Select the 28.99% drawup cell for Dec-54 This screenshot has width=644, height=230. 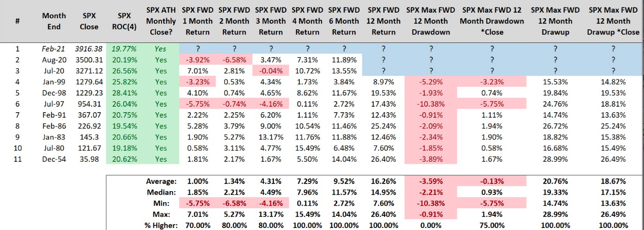point(555,159)
